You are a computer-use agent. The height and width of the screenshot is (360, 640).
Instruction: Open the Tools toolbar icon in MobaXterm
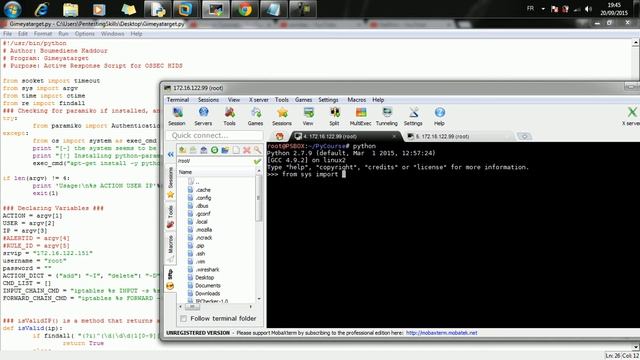(229, 116)
